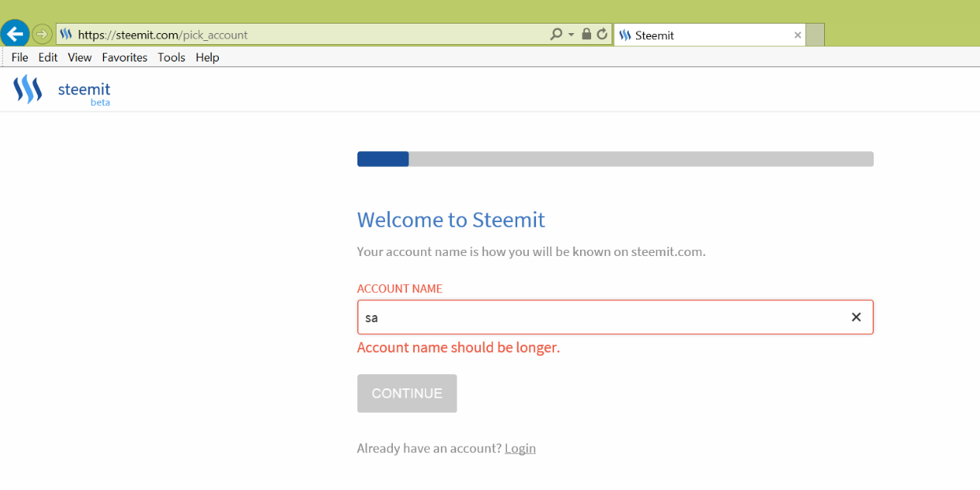Open the address bar dropdown arrow

pyautogui.click(x=571, y=35)
